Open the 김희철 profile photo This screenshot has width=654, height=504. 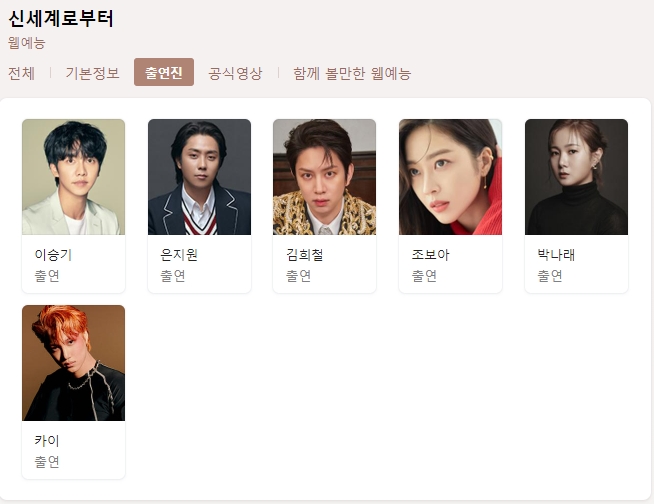coord(324,177)
